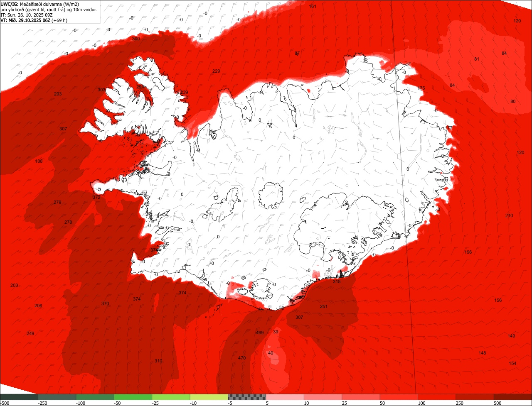Click the map value "81"
The height and width of the screenshot is (406, 532).
coord(477,59)
